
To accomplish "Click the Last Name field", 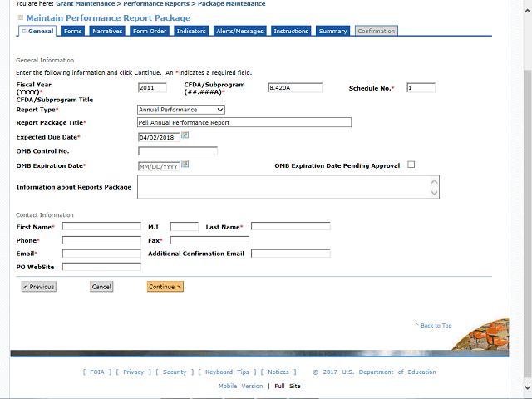I will click(291, 226).
